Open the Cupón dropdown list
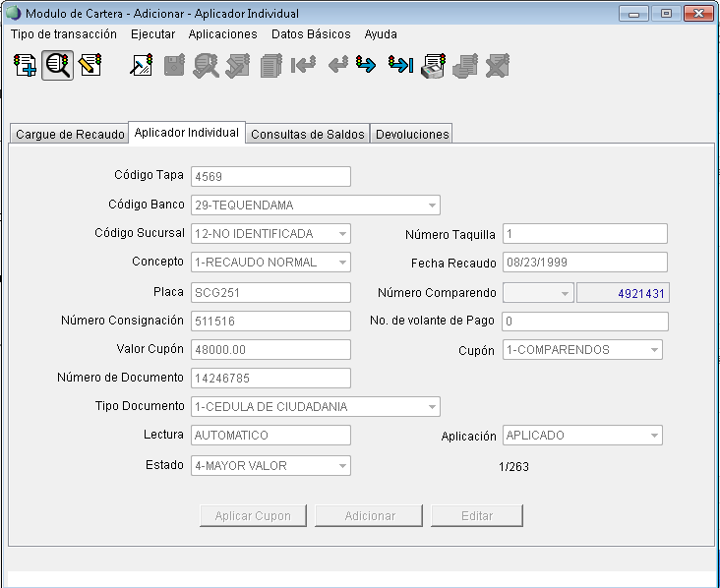720x588 pixels. [x=654, y=350]
